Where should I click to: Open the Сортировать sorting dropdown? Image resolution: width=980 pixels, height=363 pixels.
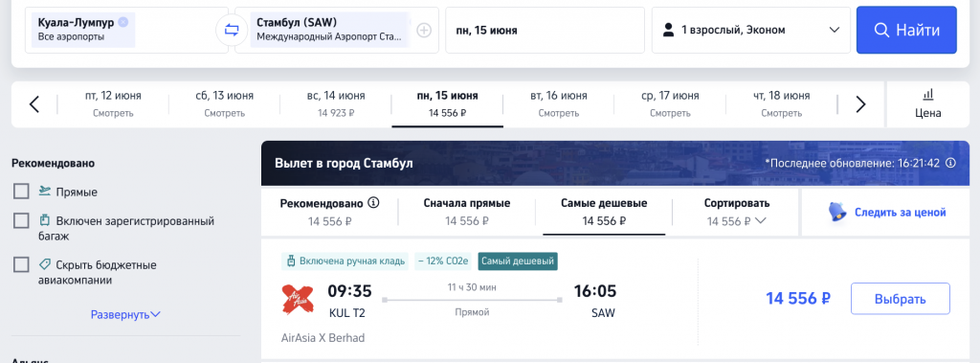coord(736,213)
